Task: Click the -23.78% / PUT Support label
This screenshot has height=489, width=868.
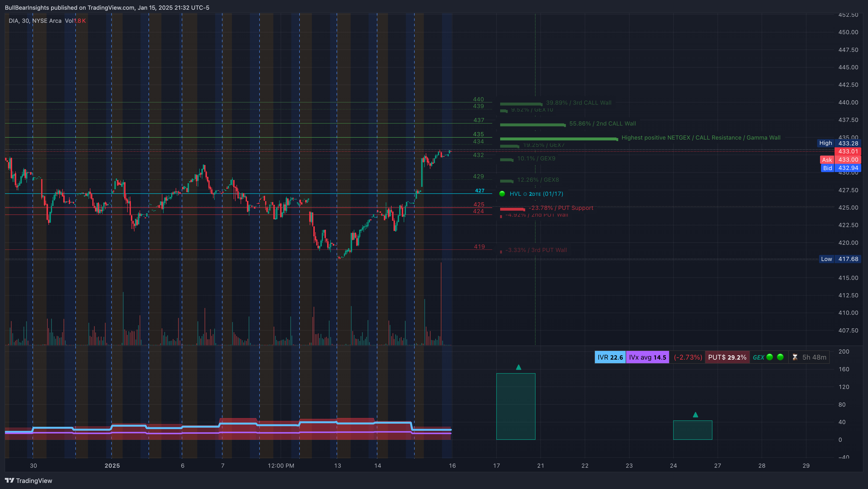Action: 561,208
